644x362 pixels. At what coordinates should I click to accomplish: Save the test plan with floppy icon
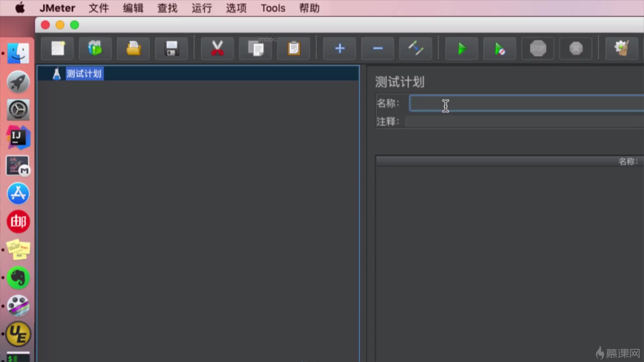[x=171, y=49]
